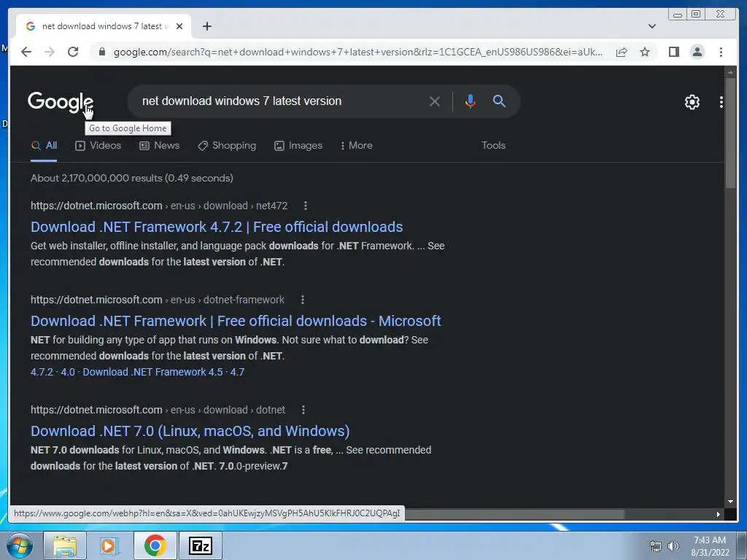Go to Google Home via the logo
This screenshot has width=747, height=560.
point(60,101)
